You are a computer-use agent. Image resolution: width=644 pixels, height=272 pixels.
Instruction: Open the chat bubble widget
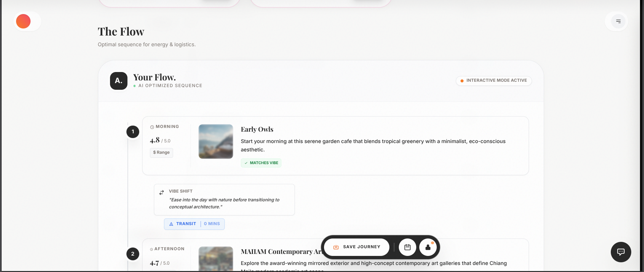coord(621,252)
